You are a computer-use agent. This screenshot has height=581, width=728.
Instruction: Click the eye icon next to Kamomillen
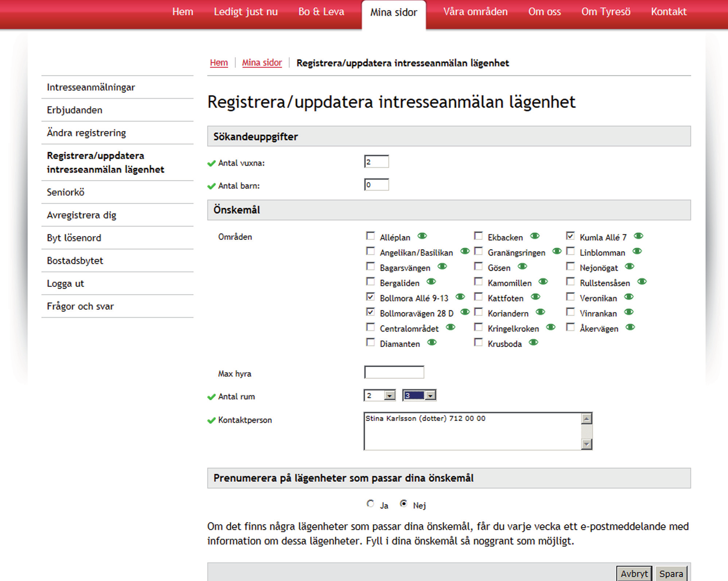point(543,281)
